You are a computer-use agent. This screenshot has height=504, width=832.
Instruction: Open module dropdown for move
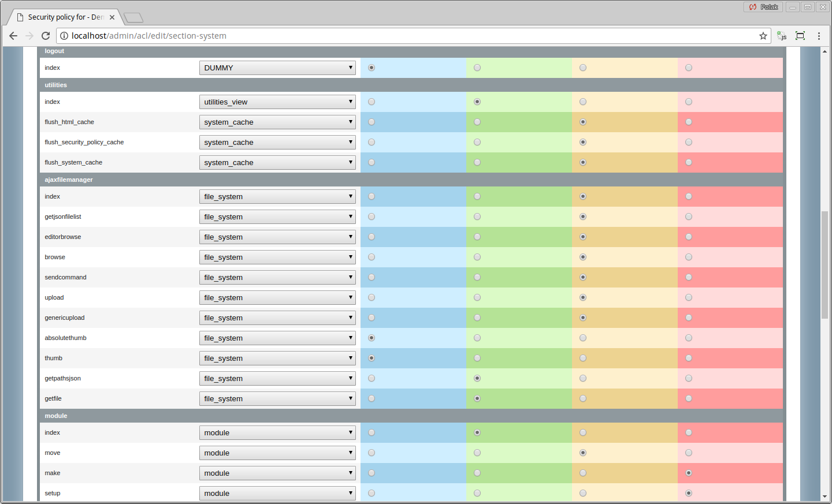pos(277,453)
